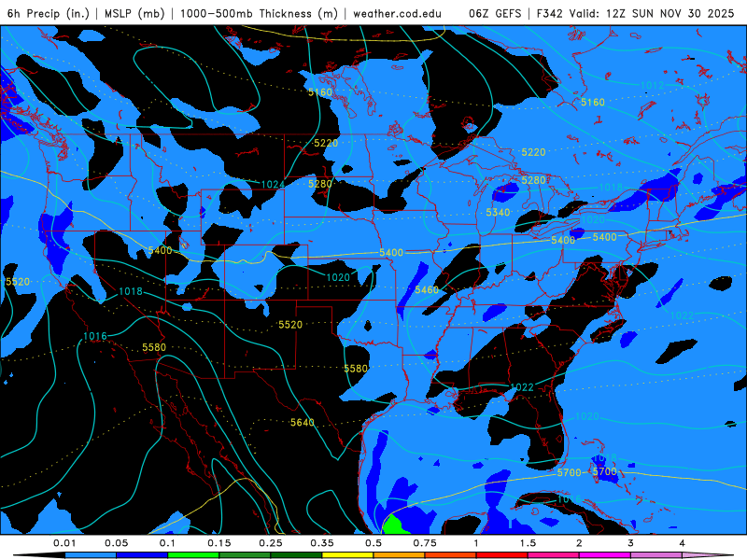Click the 0.25 legend value

pyautogui.click(x=271, y=543)
